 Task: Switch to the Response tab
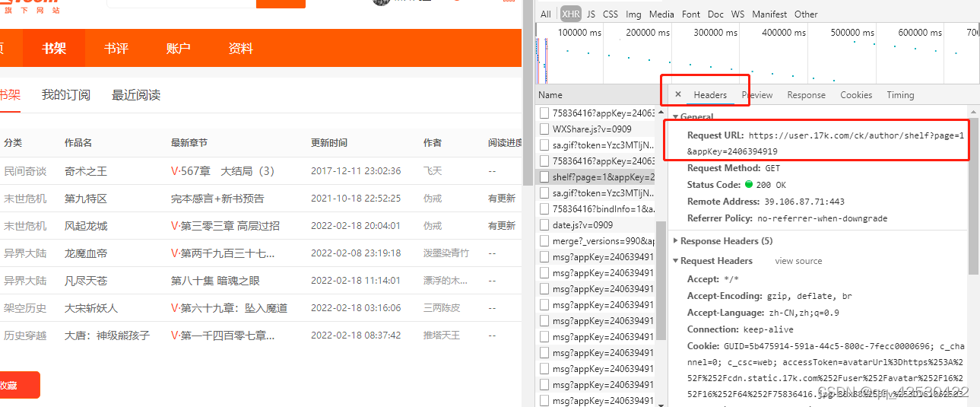coord(806,95)
